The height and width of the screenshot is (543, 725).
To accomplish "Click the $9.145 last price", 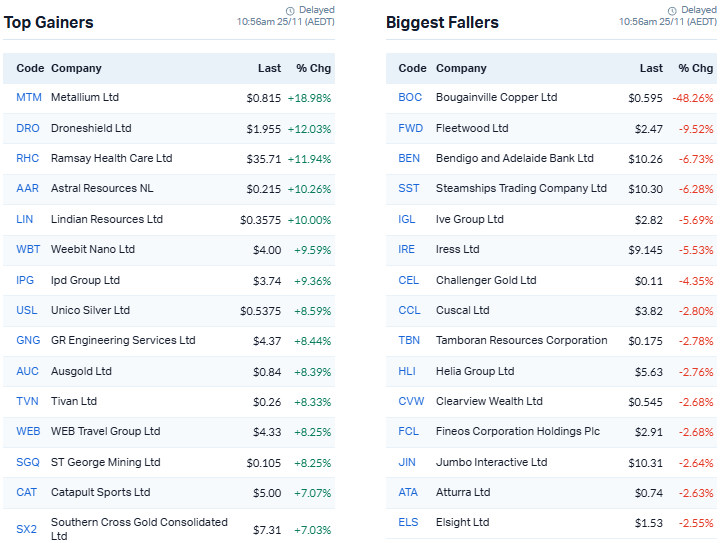I will [x=645, y=250].
